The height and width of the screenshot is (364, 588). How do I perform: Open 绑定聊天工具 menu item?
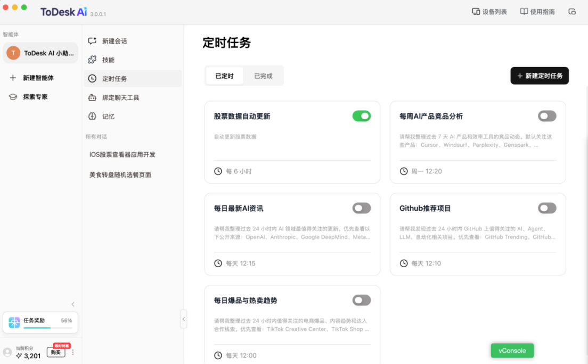click(x=133, y=97)
